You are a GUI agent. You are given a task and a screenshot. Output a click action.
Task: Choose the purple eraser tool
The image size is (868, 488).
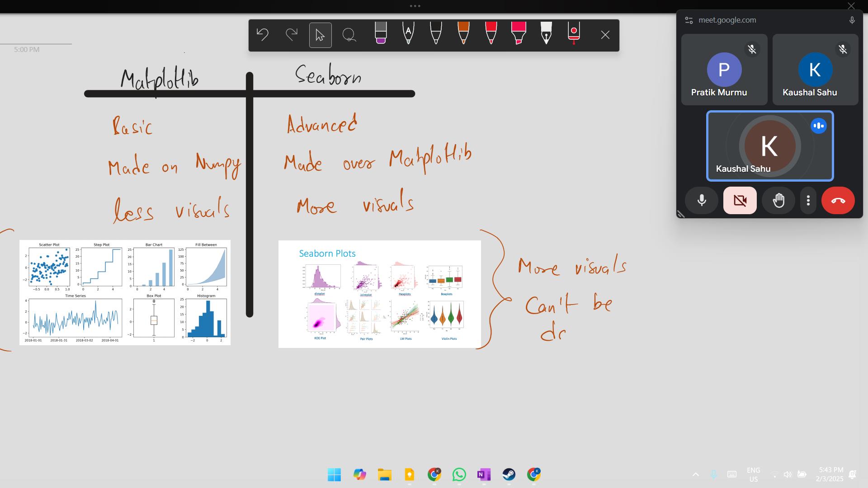click(x=381, y=33)
